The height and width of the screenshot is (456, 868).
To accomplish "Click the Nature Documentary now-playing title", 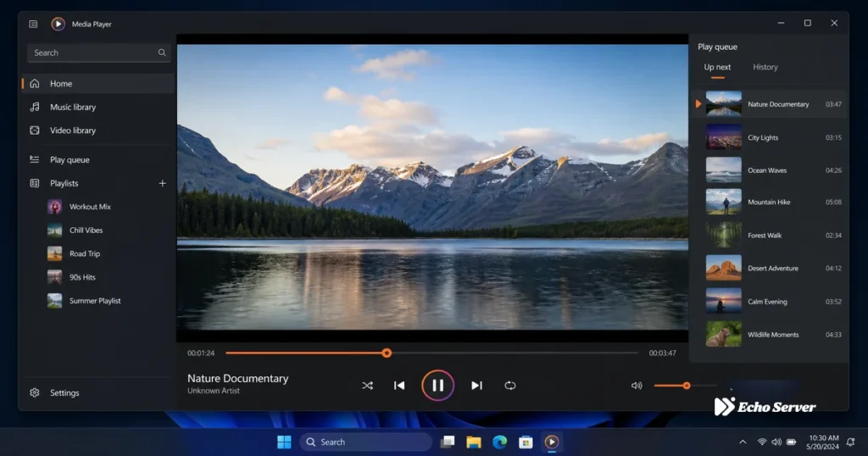I will pos(238,379).
